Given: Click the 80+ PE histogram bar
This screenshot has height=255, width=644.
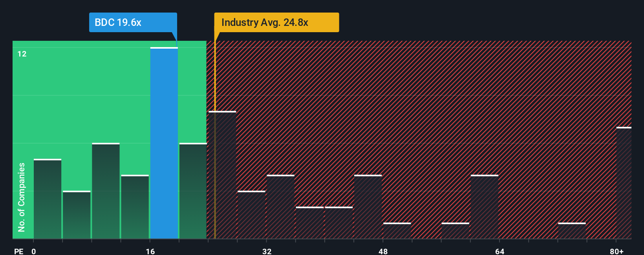Looking at the screenshot, I should pos(624,183).
